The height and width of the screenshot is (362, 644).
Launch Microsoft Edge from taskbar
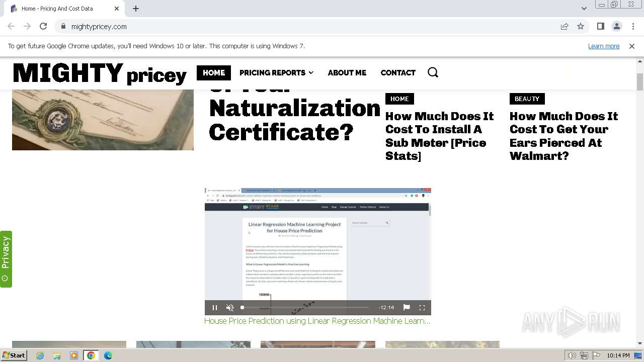click(x=108, y=355)
